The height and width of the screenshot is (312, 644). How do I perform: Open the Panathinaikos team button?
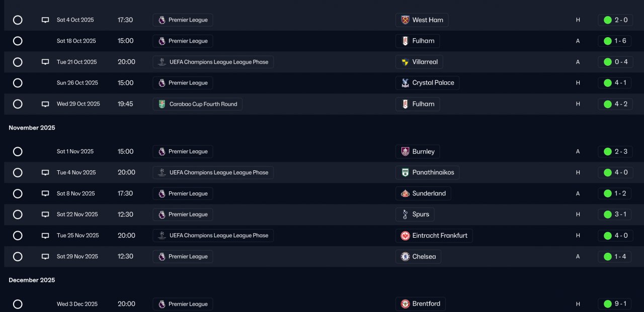[x=428, y=172]
